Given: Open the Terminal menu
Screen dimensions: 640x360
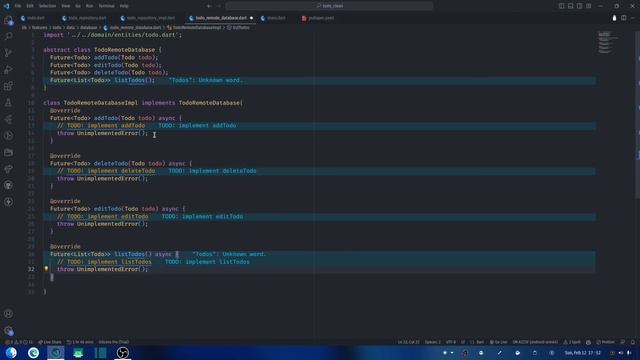Looking at the screenshot, I should (107, 6).
